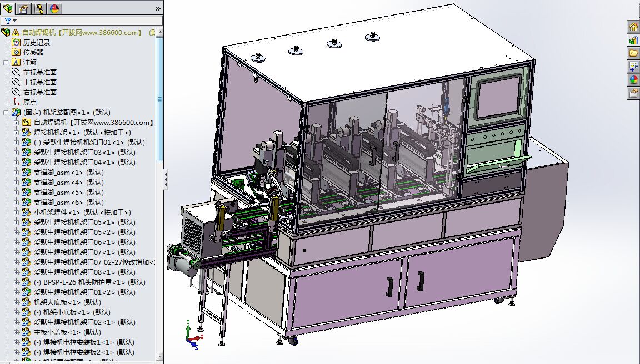The height and width of the screenshot is (364, 640).
Task: Open SolidWorks Resources home tab in task pane
Action: coord(633,27)
